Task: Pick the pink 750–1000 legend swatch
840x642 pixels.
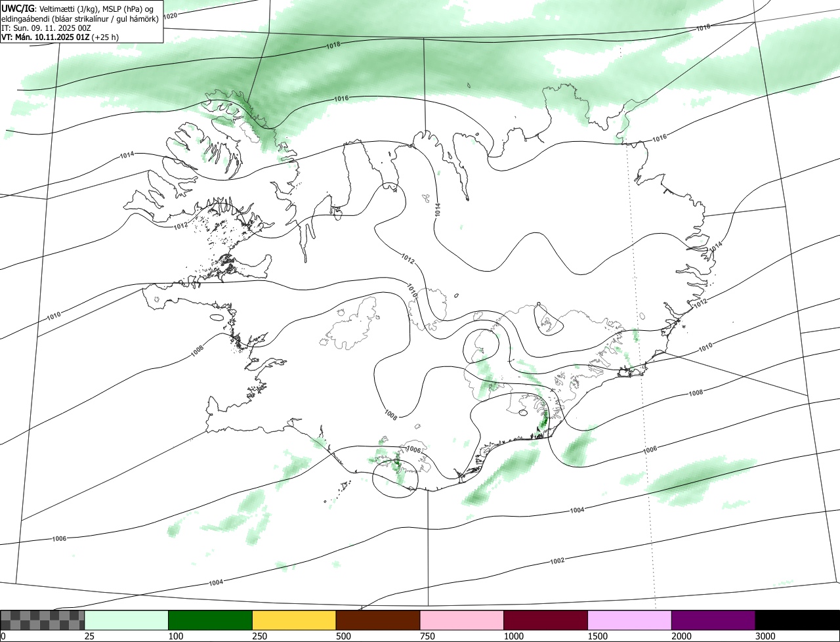Action: [x=461, y=620]
